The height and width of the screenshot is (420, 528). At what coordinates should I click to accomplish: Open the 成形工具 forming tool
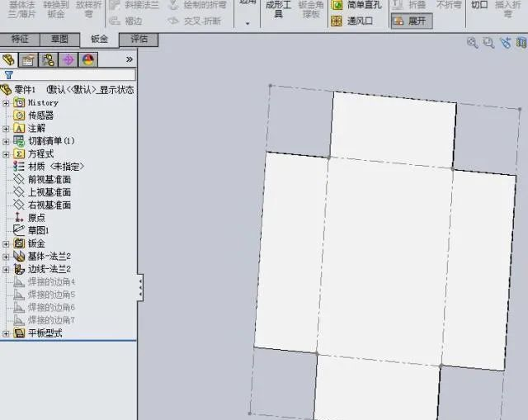click(278, 9)
